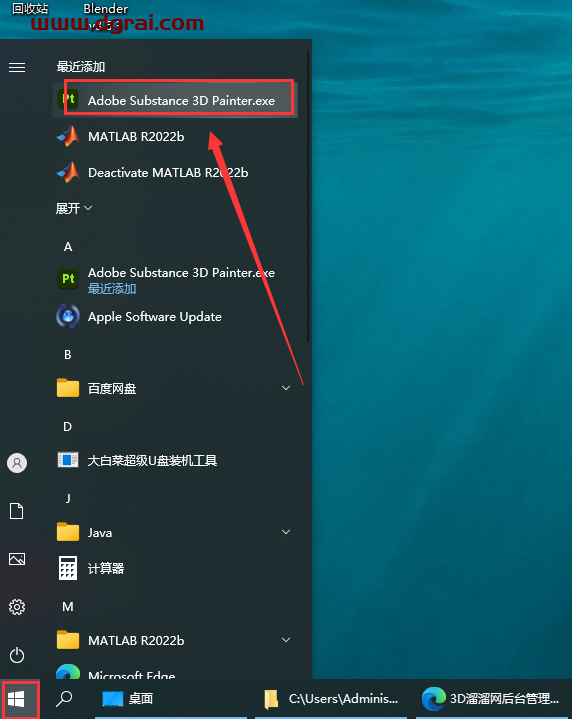
Task: Click the 桌面 desktop toolbar icon in taskbar
Action: point(112,699)
